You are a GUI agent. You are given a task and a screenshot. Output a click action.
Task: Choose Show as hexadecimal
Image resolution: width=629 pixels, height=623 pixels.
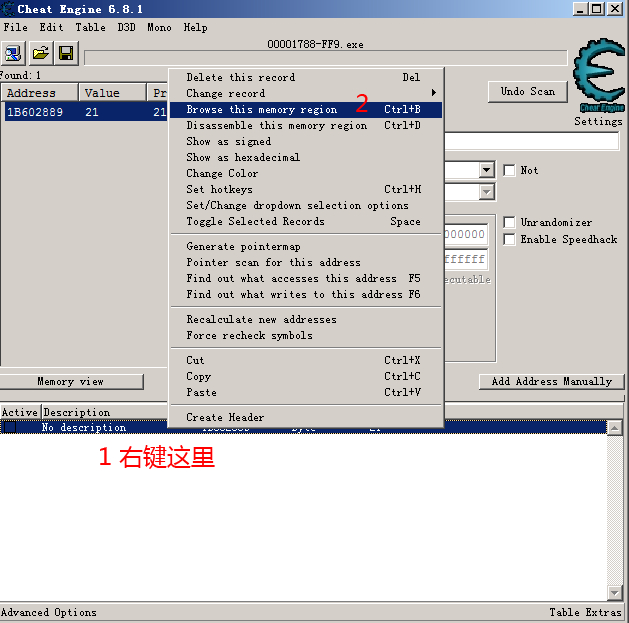[x=306, y=157]
